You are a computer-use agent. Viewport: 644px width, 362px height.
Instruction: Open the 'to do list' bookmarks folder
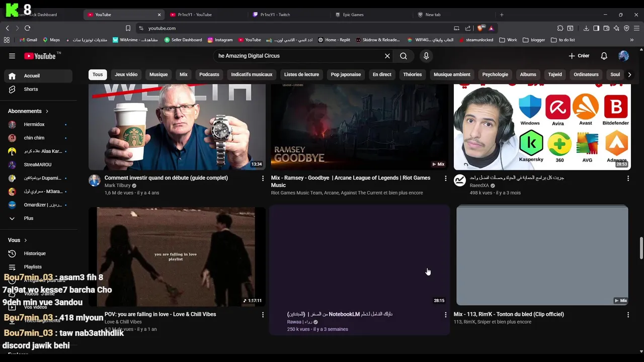[x=563, y=40]
